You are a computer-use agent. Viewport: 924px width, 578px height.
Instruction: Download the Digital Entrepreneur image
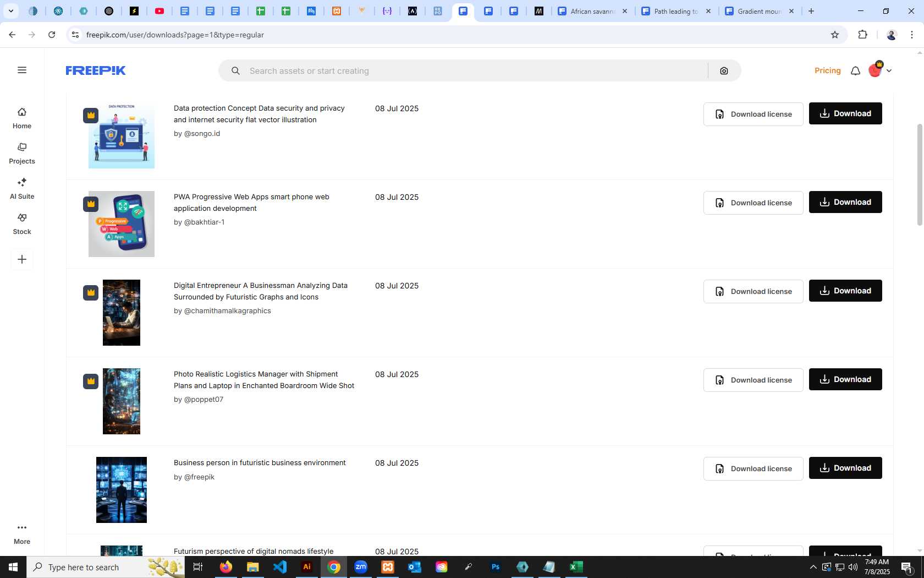(845, 291)
